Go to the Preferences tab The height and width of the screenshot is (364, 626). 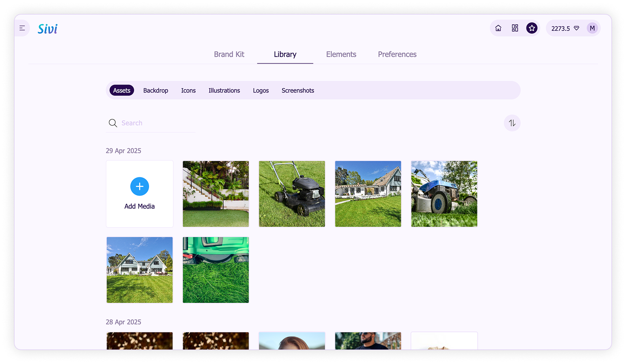(397, 55)
